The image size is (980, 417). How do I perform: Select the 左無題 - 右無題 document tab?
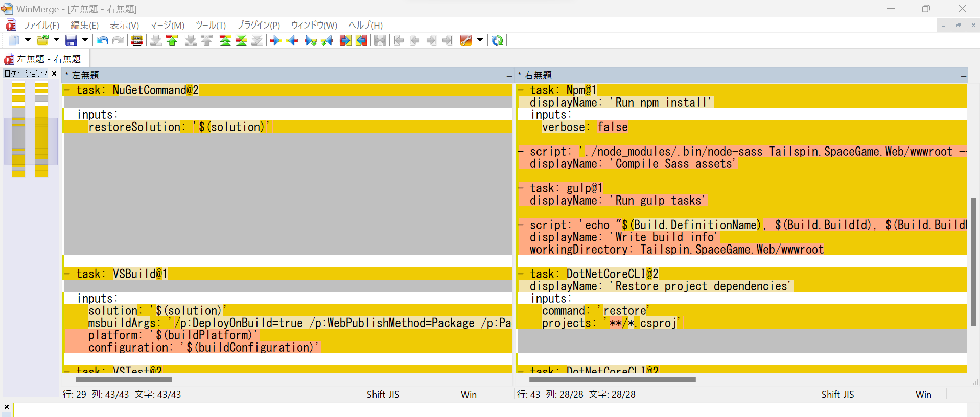pyautogui.click(x=45, y=59)
